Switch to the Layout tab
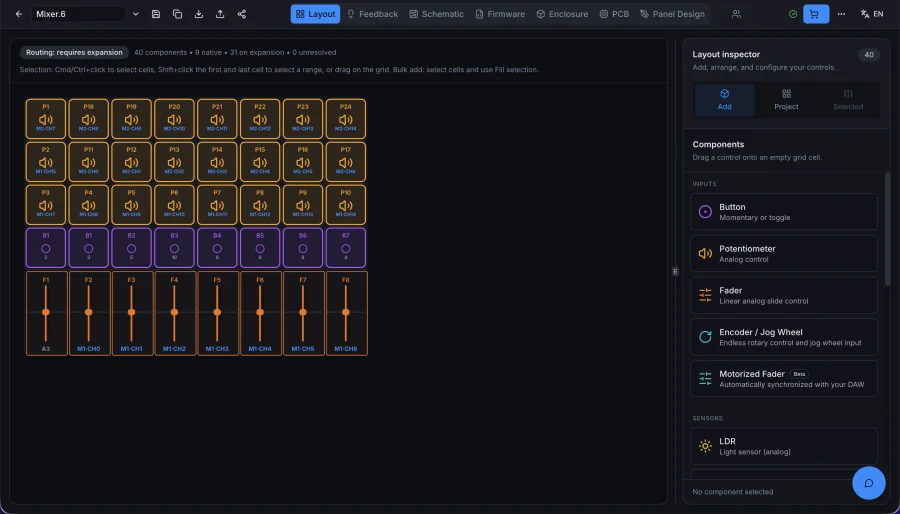The height and width of the screenshot is (514, 900). (315, 14)
